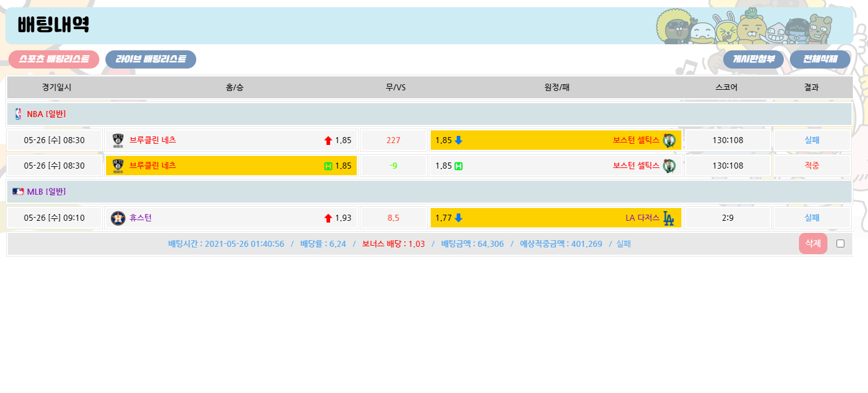This screenshot has height=393, width=868.
Task: Click green H handicap icon beside Celtics 1.85
Action: [x=459, y=166]
